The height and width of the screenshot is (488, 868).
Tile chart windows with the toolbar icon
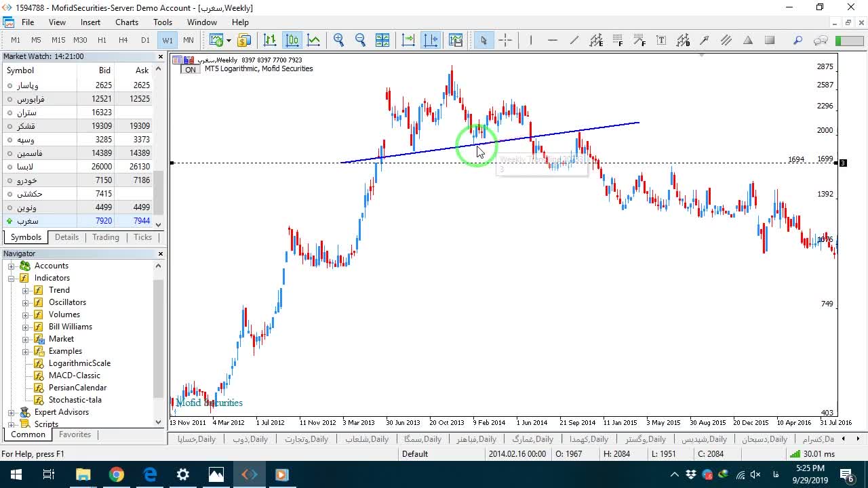point(382,40)
